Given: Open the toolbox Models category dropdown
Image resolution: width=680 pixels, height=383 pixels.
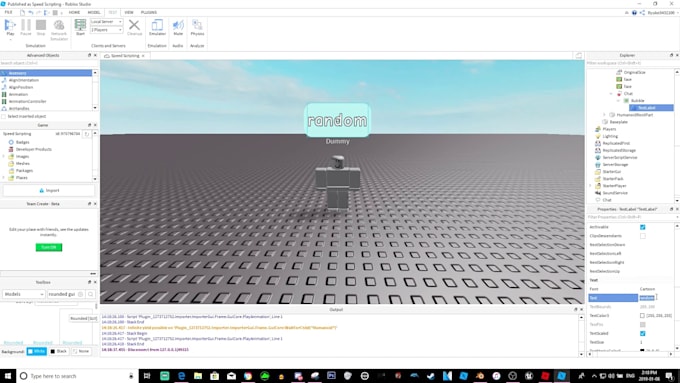Looking at the screenshot, I should [23, 294].
